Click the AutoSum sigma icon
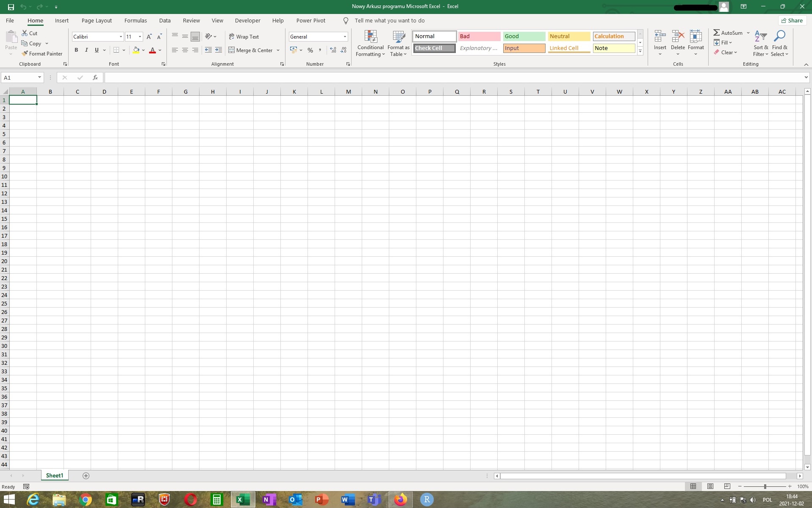 (x=716, y=33)
